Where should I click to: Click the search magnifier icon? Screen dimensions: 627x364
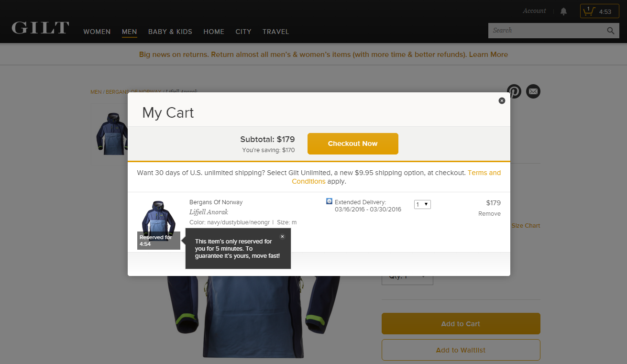611,31
